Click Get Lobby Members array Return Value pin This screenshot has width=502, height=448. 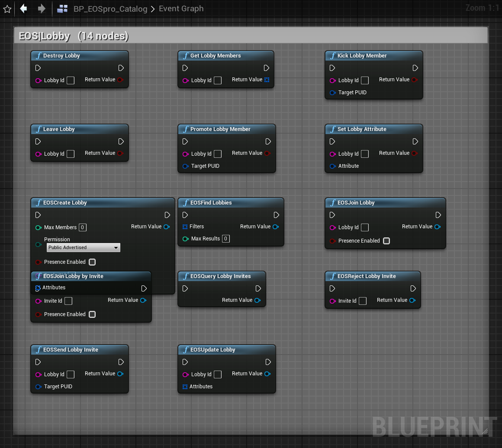[x=267, y=80]
